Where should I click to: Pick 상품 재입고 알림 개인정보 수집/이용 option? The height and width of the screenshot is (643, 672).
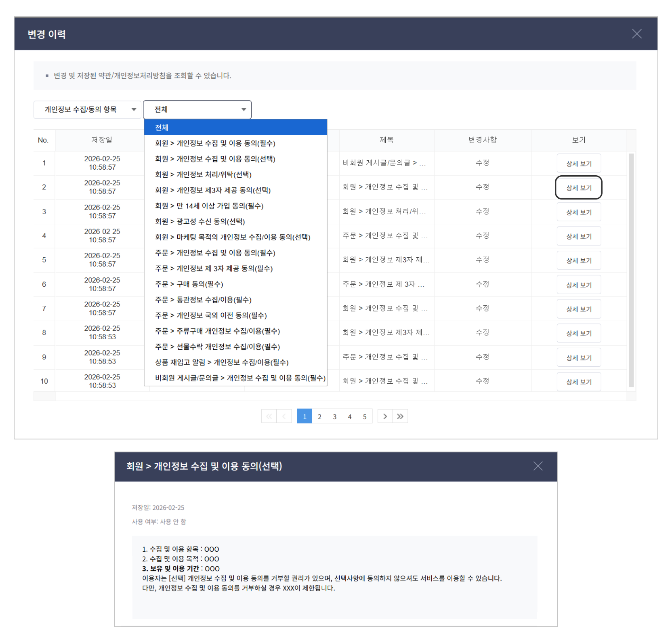click(222, 362)
